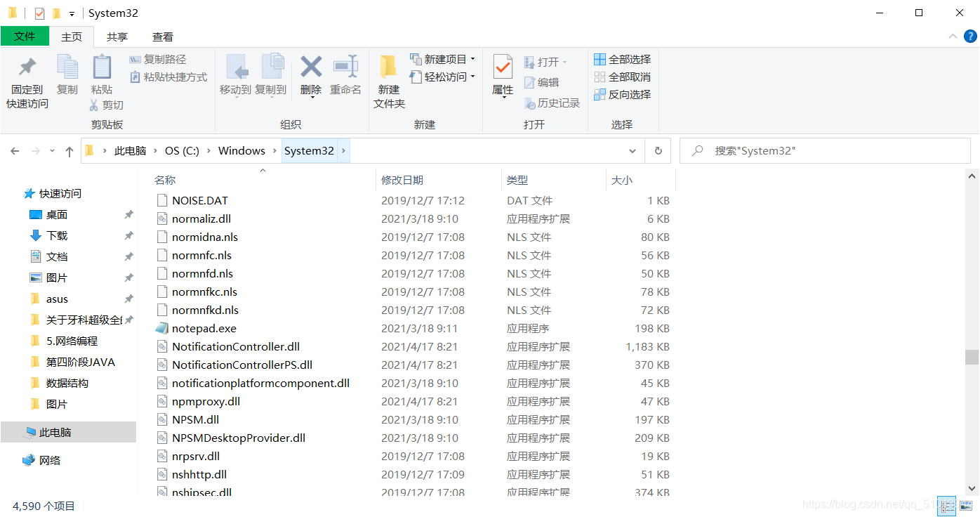Click OS (C:) in the address path
This screenshot has height=517, width=980.
tap(182, 150)
